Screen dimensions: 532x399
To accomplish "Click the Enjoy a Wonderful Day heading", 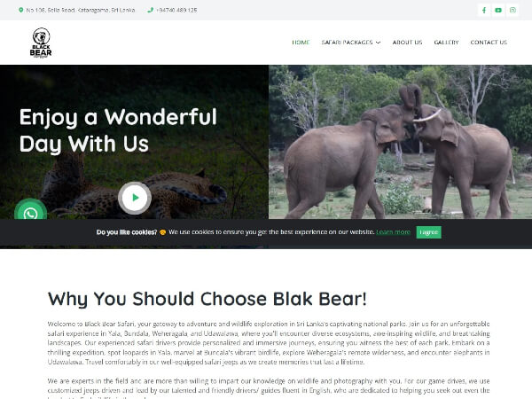I will point(118,130).
